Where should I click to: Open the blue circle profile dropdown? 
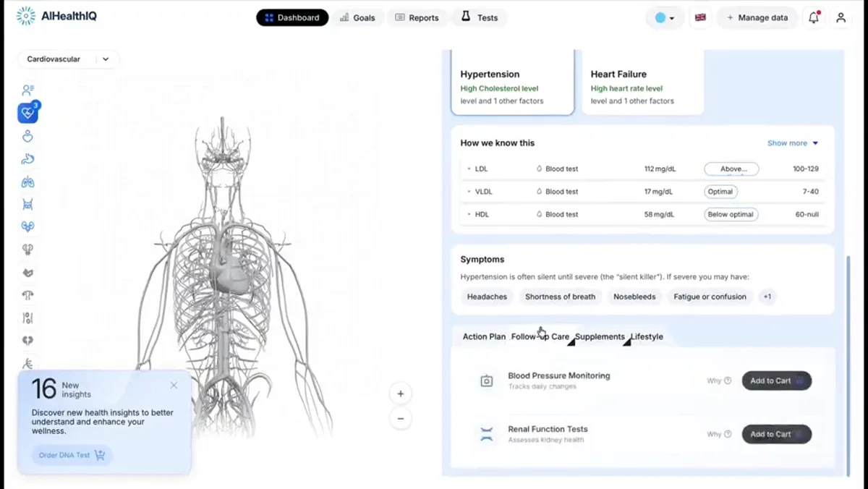click(665, 17)
